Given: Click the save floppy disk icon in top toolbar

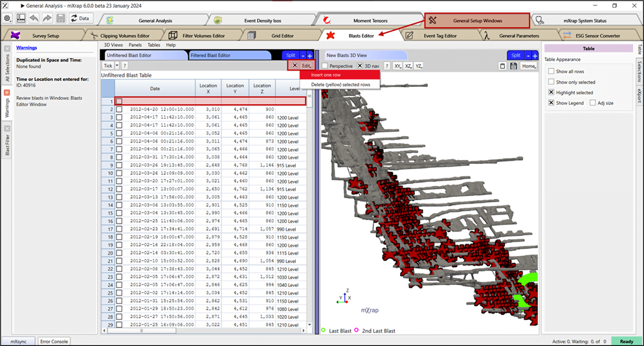Looking at the screenshot, I should tap(61, 19).
